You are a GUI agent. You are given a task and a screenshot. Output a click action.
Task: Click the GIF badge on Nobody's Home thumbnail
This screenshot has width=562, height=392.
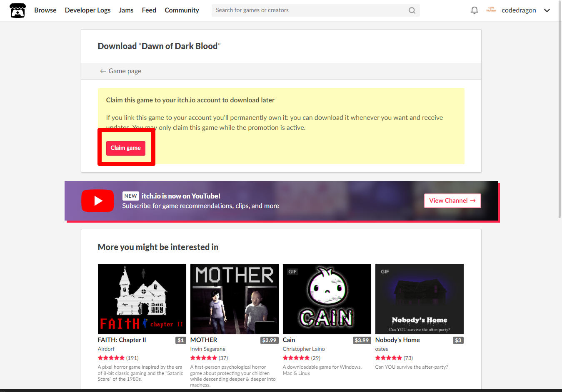click(385, 272)
